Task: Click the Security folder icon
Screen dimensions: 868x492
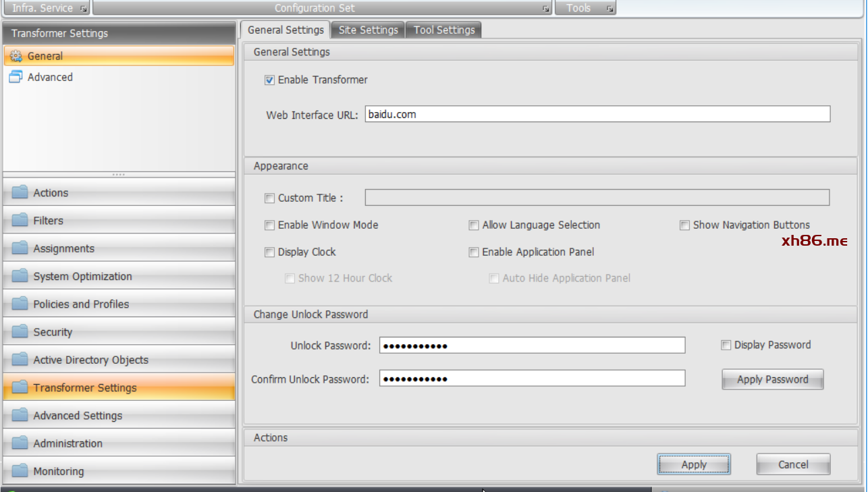Action: (20, 332)
